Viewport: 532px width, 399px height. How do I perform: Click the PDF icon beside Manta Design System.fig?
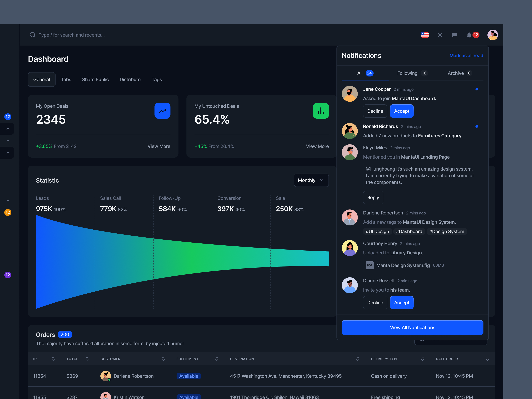click(370, 265)
